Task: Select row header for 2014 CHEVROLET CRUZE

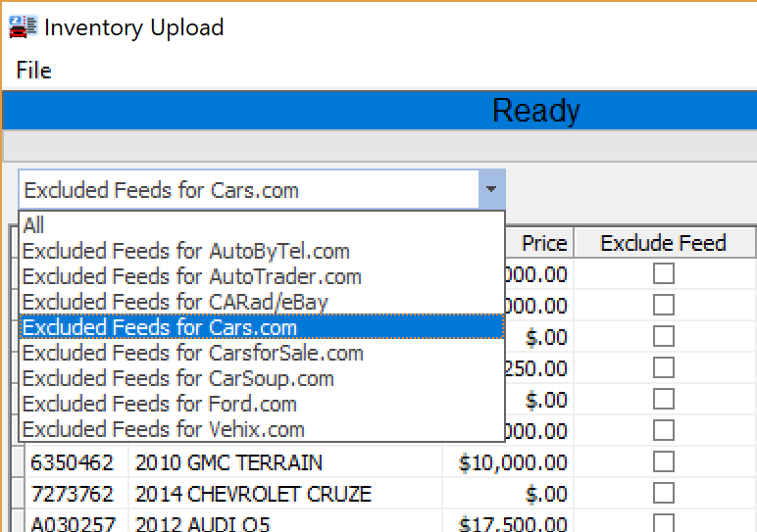Action: (18, 494)
